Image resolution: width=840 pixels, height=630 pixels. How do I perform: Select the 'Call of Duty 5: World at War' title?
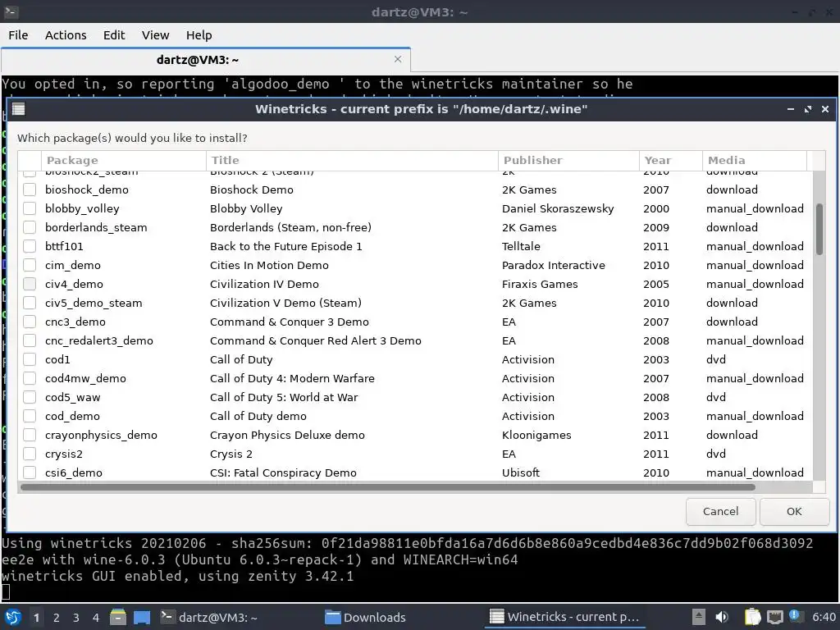284,398
